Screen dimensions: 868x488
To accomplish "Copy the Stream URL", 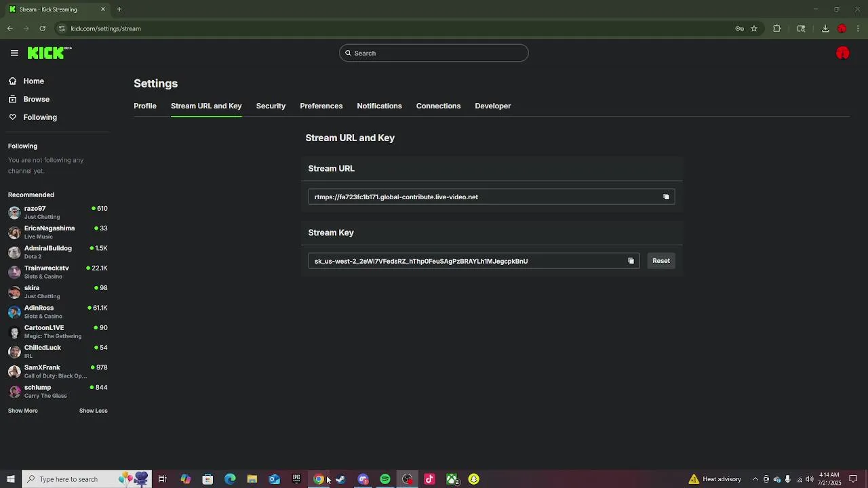I will pyautogui.click(x=666, y=197).
